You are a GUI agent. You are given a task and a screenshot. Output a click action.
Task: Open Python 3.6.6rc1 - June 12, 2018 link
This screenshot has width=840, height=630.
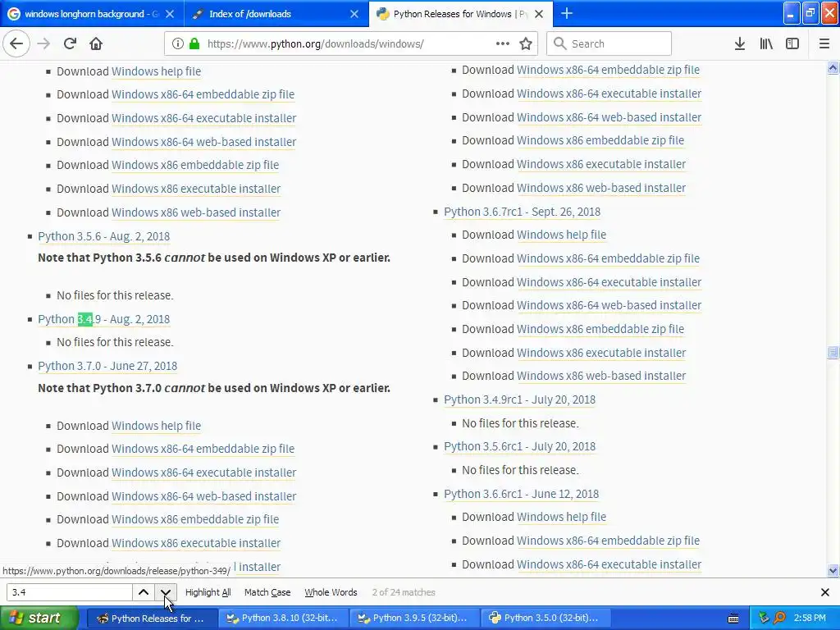[x=521, y=494]
